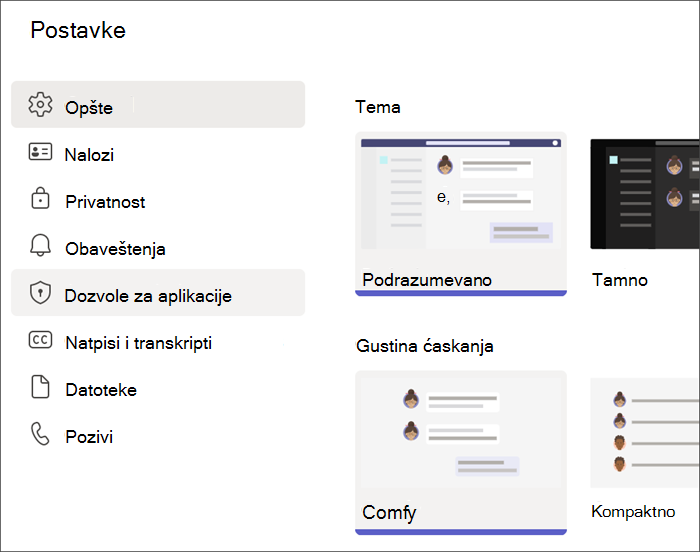Choose the Kompaktno chat density preview

tap(645, 432)
